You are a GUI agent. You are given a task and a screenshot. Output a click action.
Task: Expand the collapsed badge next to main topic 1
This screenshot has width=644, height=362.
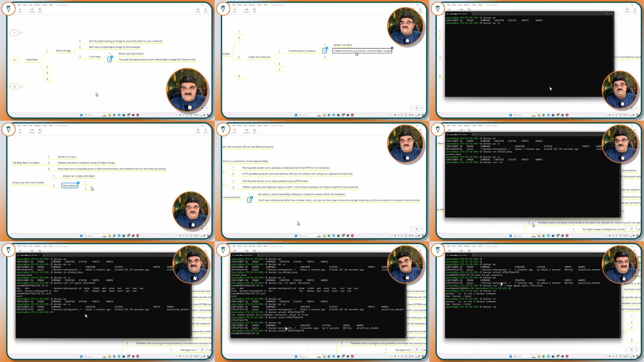(21, 33)
